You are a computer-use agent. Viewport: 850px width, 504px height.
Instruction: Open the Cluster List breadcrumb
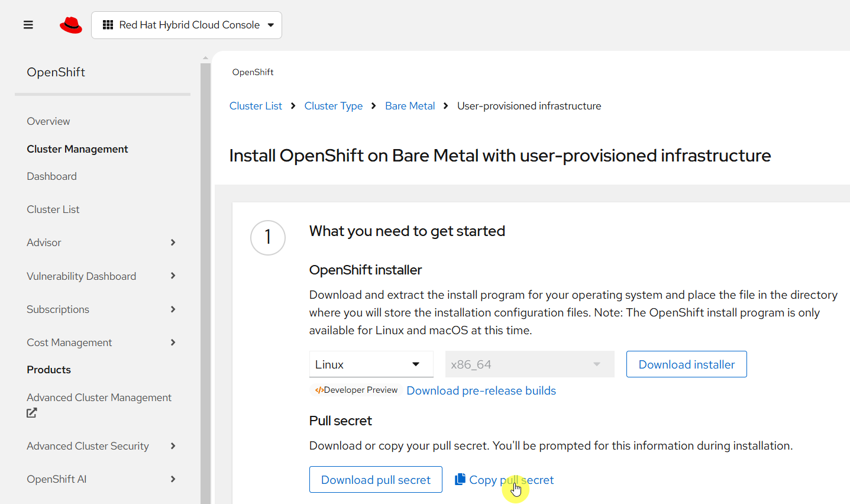pyautogui.click(x=256, y=105)
